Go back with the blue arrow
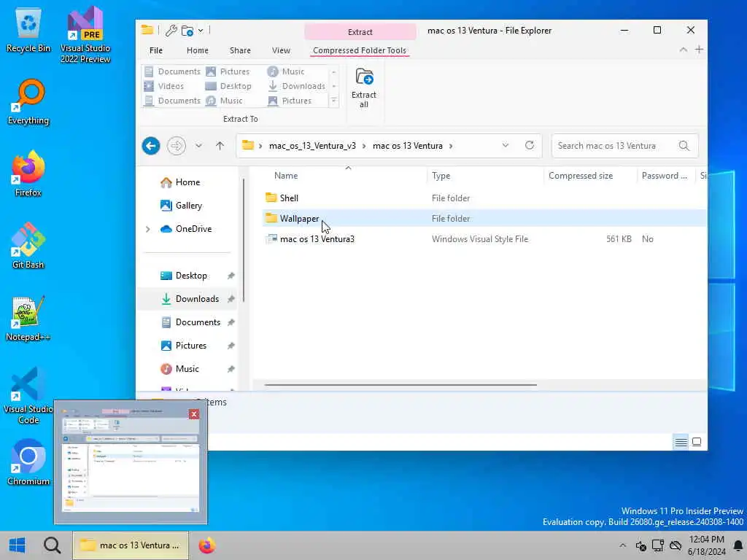This screenshot has width=747, height=560. coord(151,146)
